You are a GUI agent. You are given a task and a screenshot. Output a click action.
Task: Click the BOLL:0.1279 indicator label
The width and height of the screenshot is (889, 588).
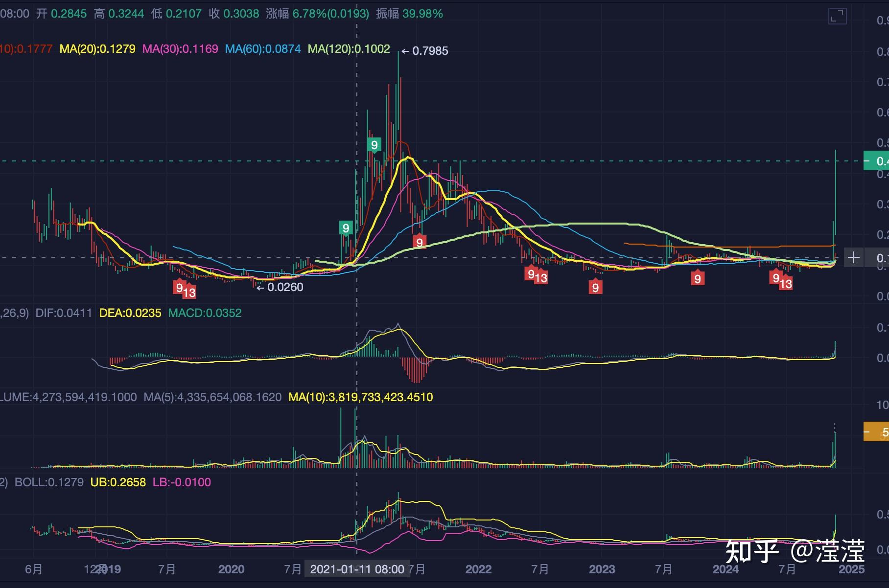pyautogui.click(x=49, y=482)
